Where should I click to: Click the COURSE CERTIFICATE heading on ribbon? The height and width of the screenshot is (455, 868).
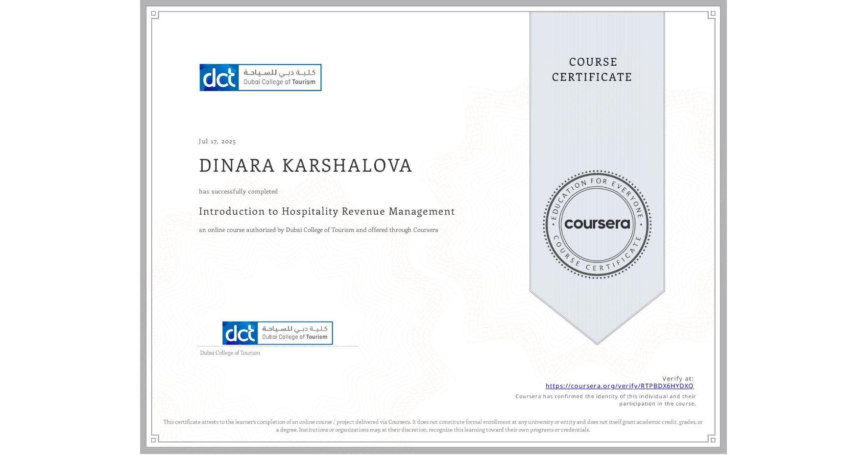592,70
